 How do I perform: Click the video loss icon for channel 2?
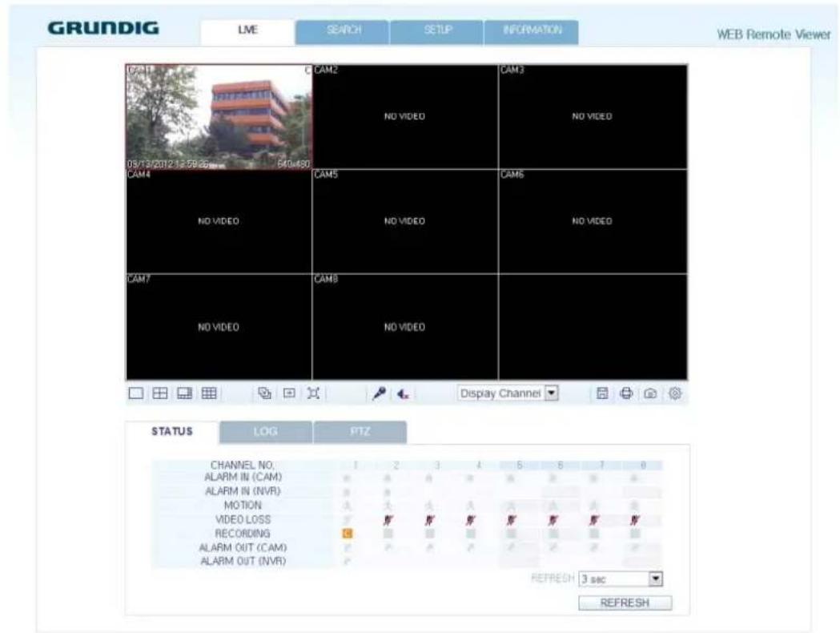388,519
